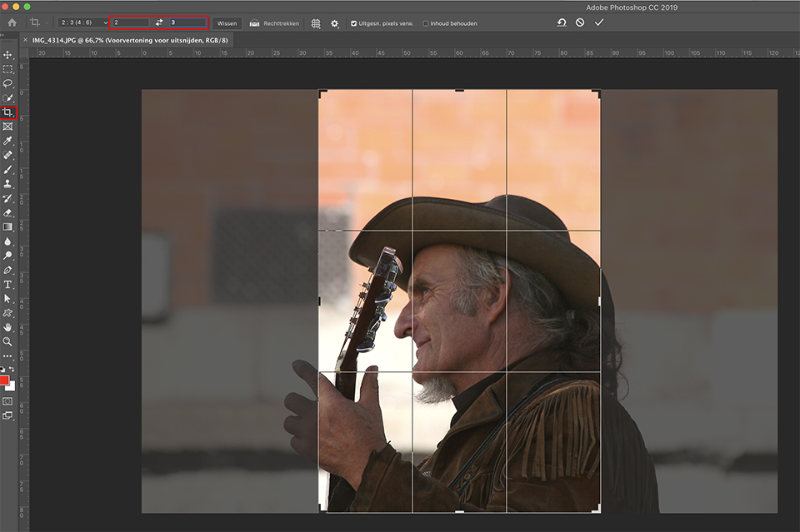Click the Home icon in options bar
The width and height of the screenshot is (800, 532).
point(12,22)
